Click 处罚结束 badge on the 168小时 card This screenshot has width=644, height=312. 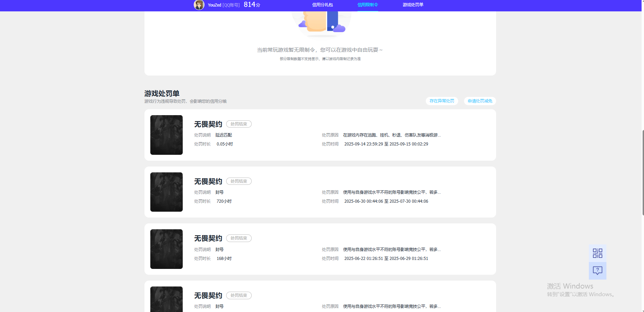tap(239, 238)
